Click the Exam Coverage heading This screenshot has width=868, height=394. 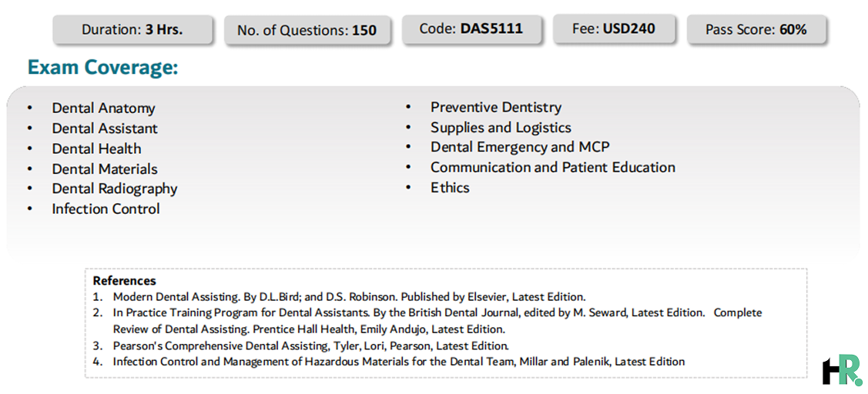pos(103,68)
